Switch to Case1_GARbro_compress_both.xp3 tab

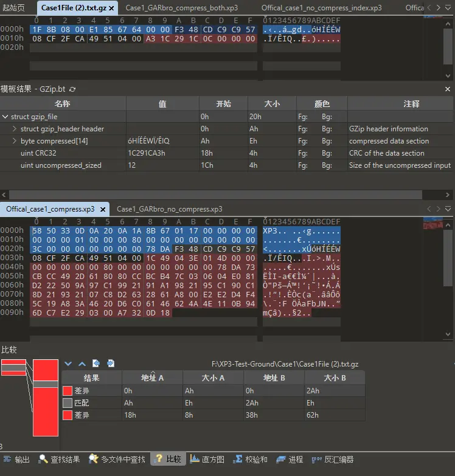point(181,8)
